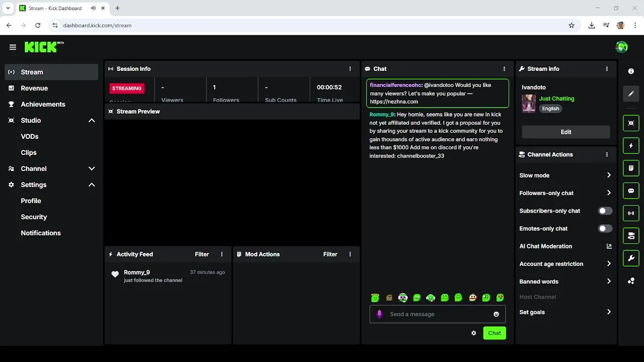644x362 pixels.
Task: Click the Just Chatting category link
Action: [556, 99]
